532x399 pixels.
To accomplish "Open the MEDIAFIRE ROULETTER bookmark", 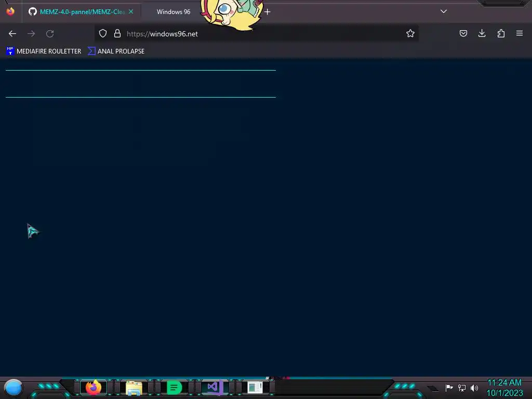I will coord(44,51).
